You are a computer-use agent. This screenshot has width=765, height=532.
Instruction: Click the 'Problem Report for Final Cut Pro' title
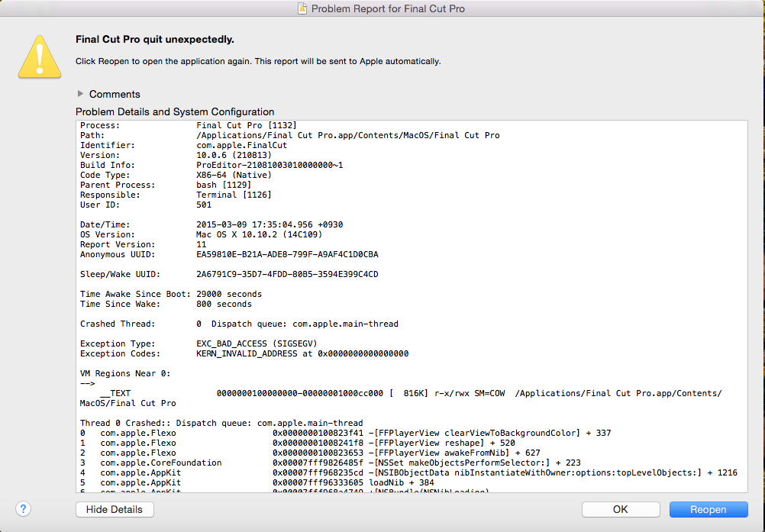pyautogui.click(x=388, y=8)
